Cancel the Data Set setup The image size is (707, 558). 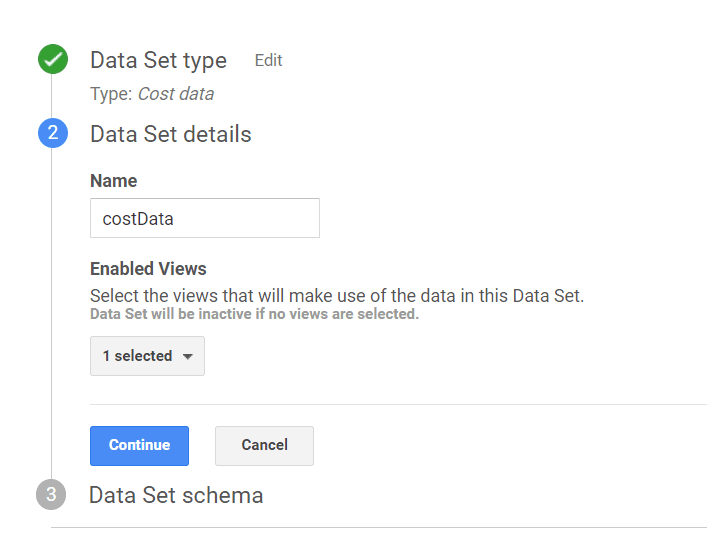(x=264, y=445)
